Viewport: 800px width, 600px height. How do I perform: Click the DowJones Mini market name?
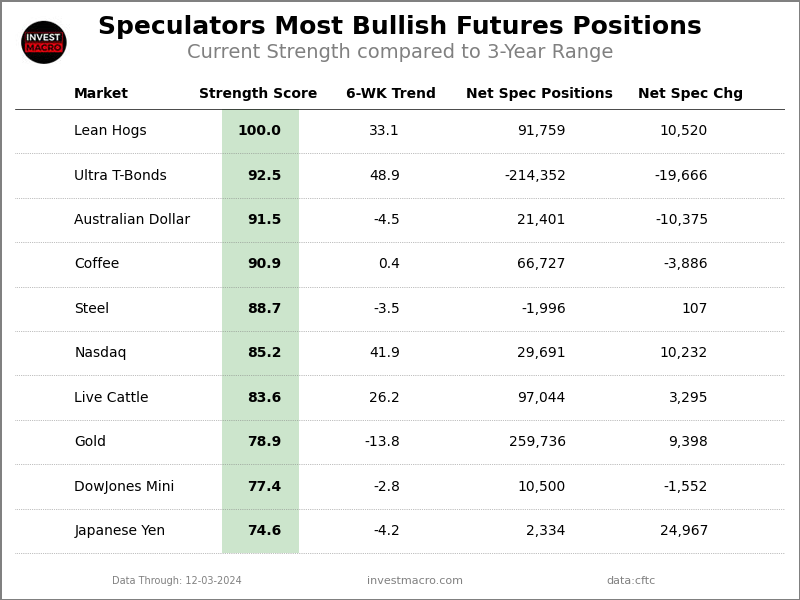click(124, 487)
